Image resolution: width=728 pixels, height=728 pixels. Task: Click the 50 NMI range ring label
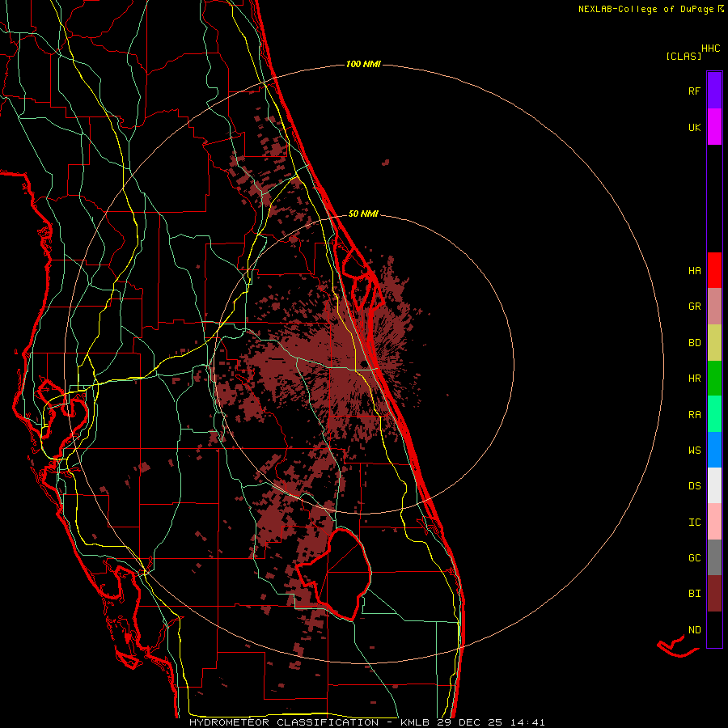pyautogui.click(x=363, y=214)
